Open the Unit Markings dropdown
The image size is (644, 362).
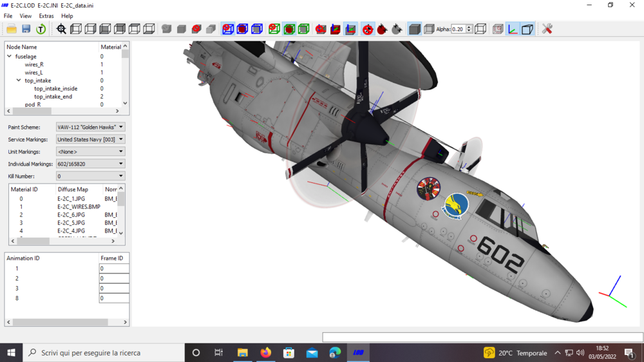pos(90,151)
